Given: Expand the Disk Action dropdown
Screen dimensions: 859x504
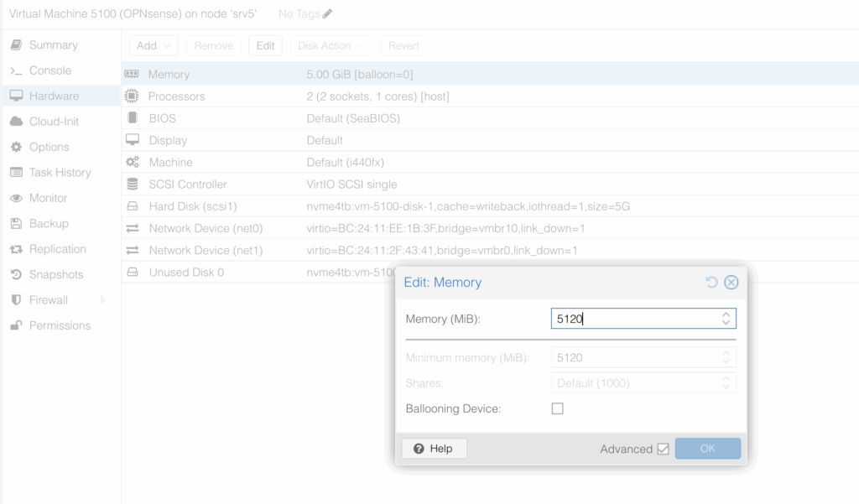Looking at the screenshot, I should (x=331, y=46).
